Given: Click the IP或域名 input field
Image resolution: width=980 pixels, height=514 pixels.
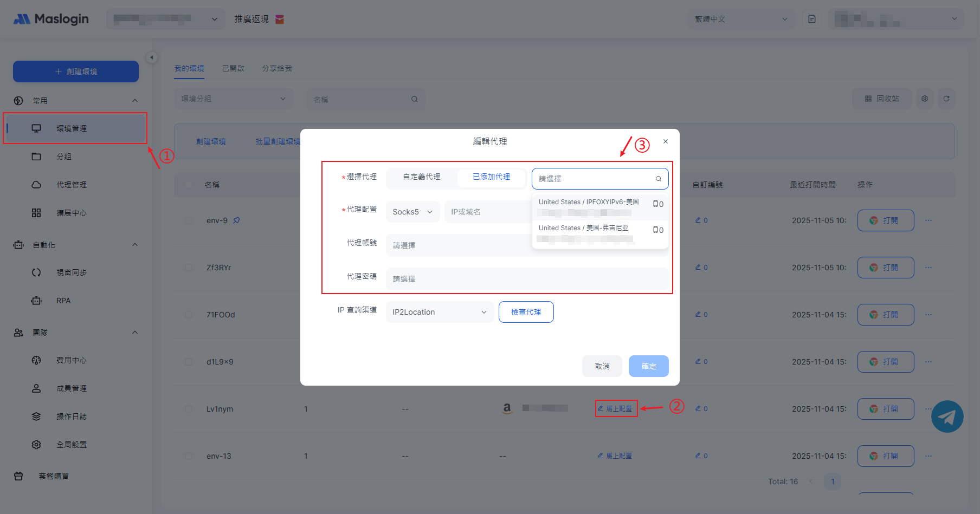Looking at the screenshot, I should [x=487, y=212].
